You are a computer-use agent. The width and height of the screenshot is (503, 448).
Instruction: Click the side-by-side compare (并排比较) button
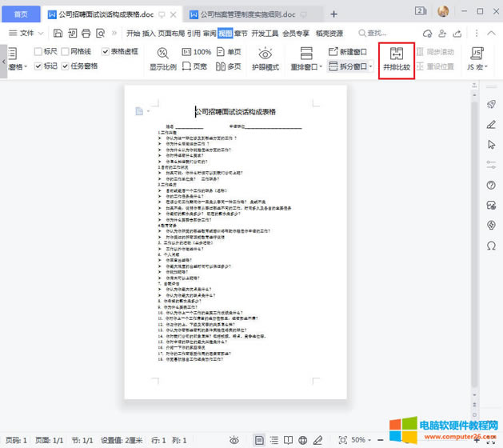pyautogui.click(x=396, y=58)
